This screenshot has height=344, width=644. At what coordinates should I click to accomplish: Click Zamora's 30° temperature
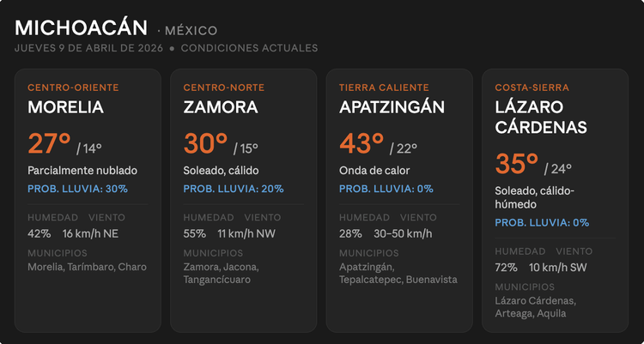[x=206, y=143]
